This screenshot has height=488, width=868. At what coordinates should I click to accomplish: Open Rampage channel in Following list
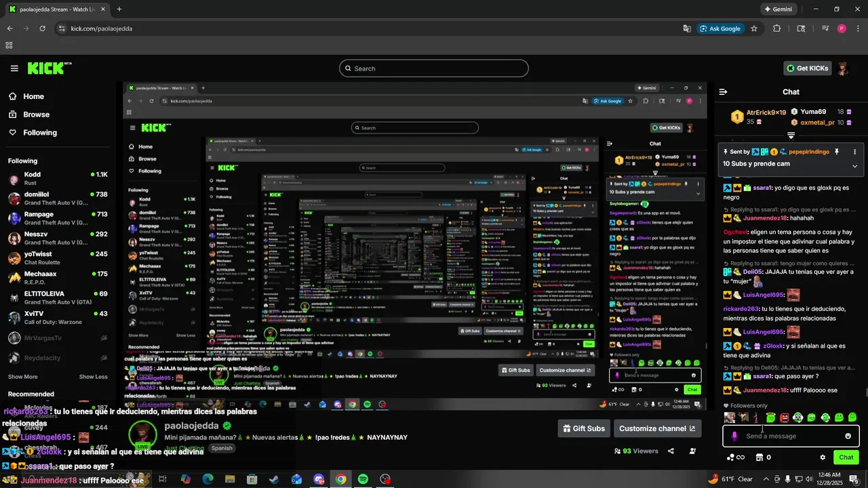tap(58, 218)
